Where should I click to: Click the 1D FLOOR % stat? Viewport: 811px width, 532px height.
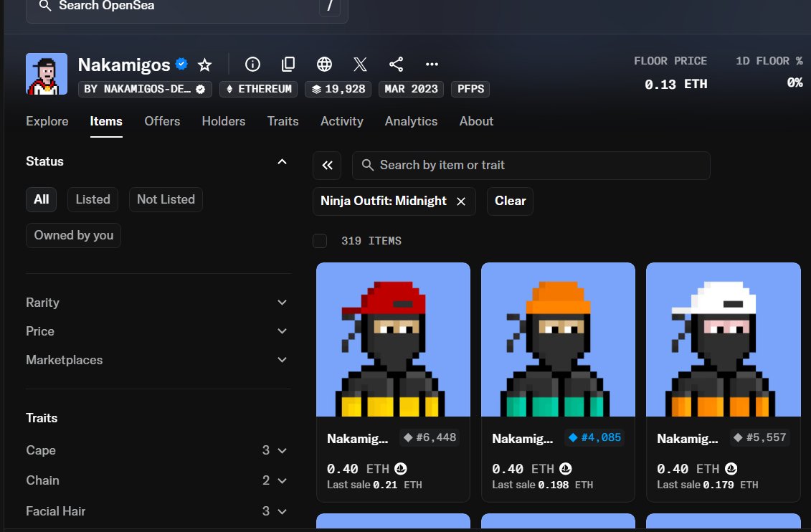(x=769, y=73)
